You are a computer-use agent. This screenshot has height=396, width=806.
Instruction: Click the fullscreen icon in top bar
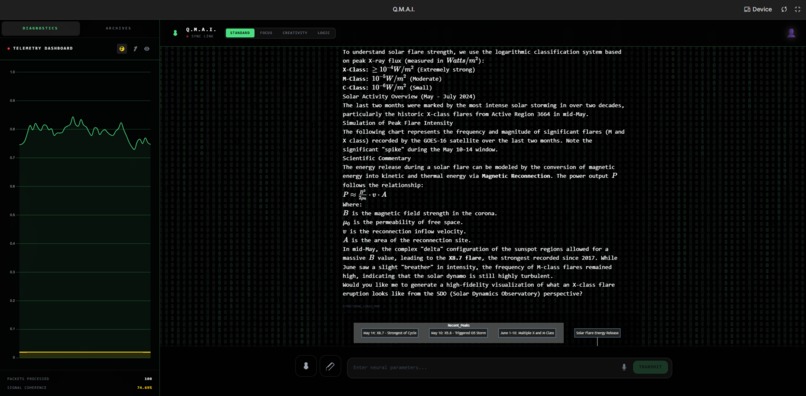[x=797, y=9]
